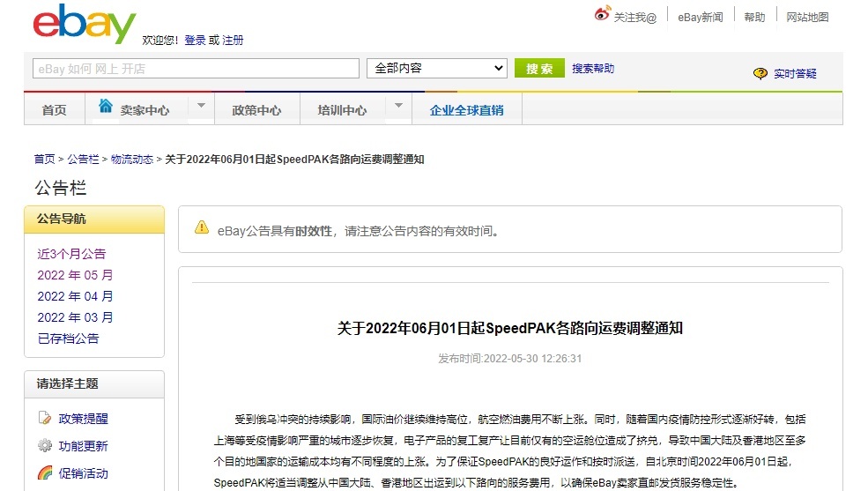The image size is (868, 491).
Task: Expand the 培训中心 dropdown arrow
Action: point(398,107)
